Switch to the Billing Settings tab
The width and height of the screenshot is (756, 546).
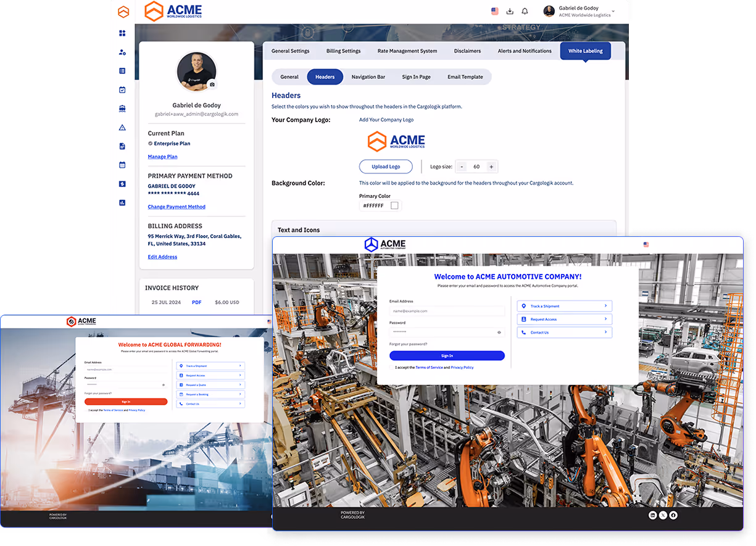tap(343, 51)
